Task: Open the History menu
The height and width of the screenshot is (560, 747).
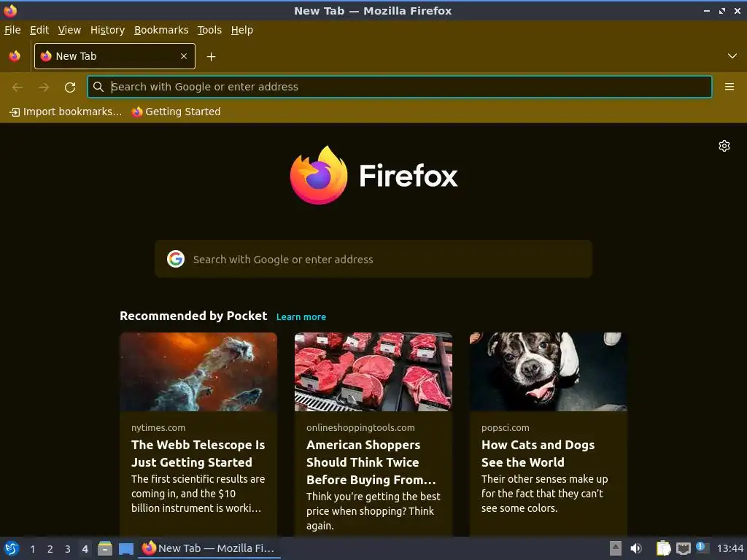Action: pos(108,30)
